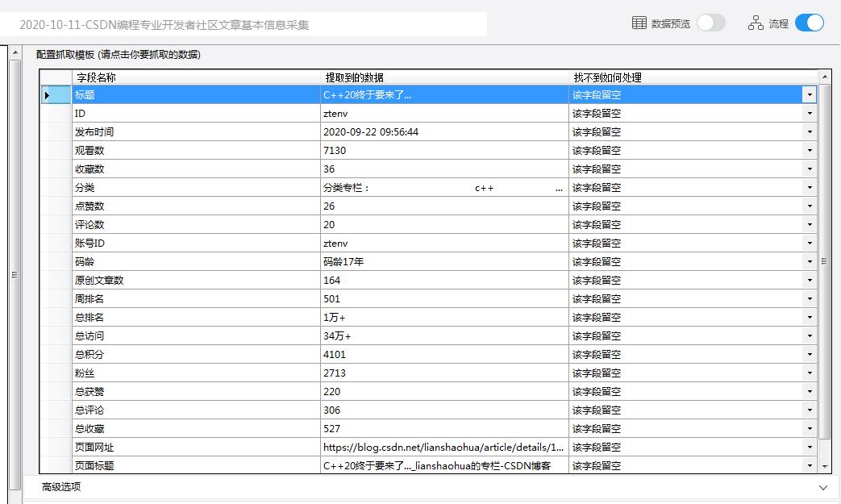Click the data preview table icon

tap(639, 23)
